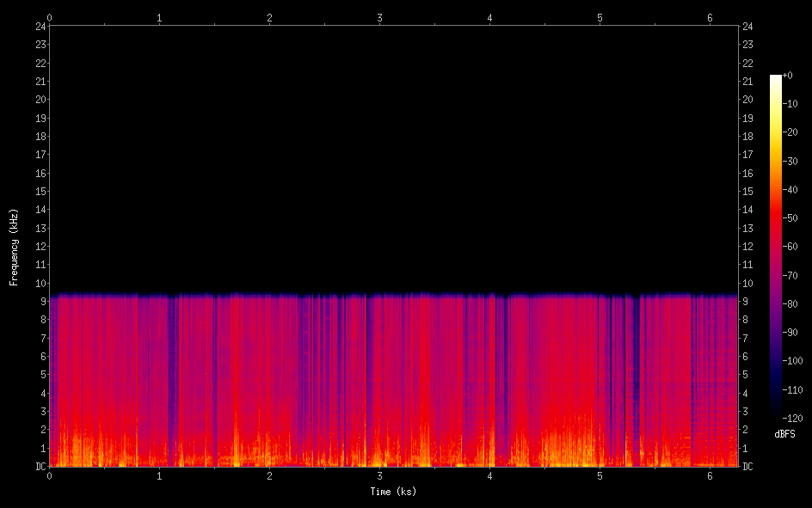Click the 4 ks tick on top time axis
This screenshot has width=812, height=508.
coord(490,17)
